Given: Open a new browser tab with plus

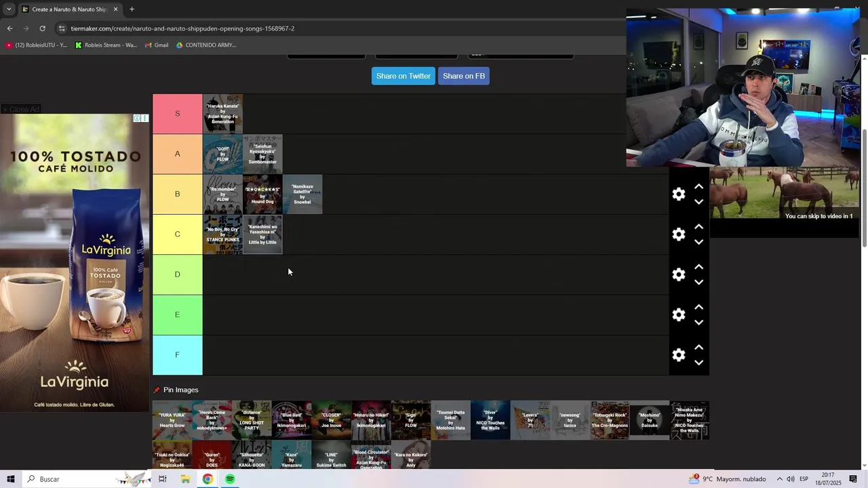Looking at the screenshot, I should pyautogui.click(x=132, y=9).
